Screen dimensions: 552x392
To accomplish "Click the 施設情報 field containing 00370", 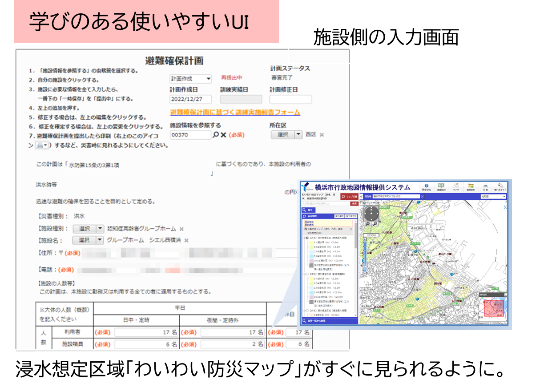I will (191, 135).
